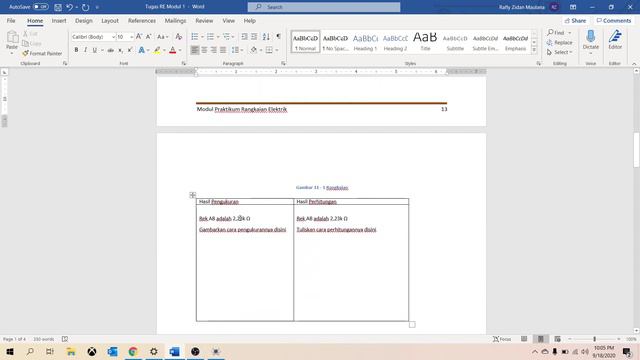This screenshot has width=640, height=360.
Task: Click the Share button
Action: pyautogui.click(x=576, y=20)
